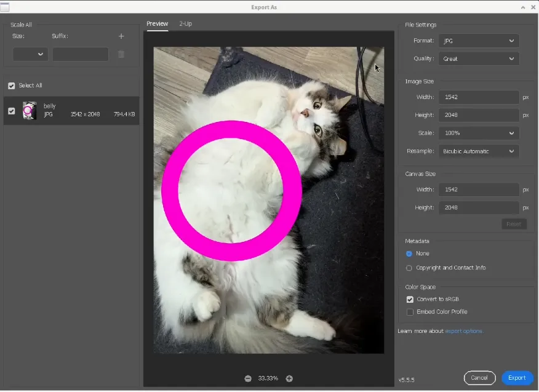Select the None metadata option
The width and height of the screenshot is (539, 392).
(x=409, y=254)
